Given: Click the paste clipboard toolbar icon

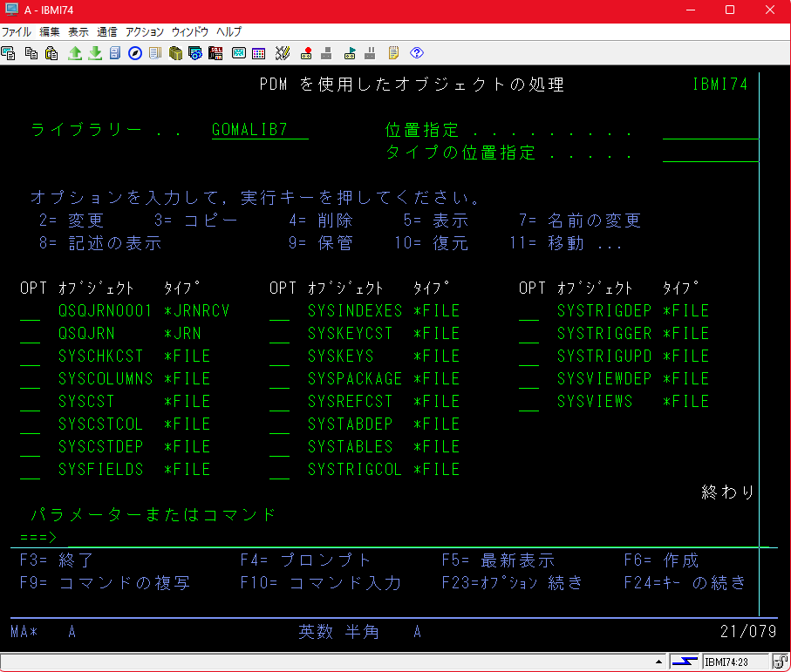Looking at the screenshot, I should coord(51,53).
